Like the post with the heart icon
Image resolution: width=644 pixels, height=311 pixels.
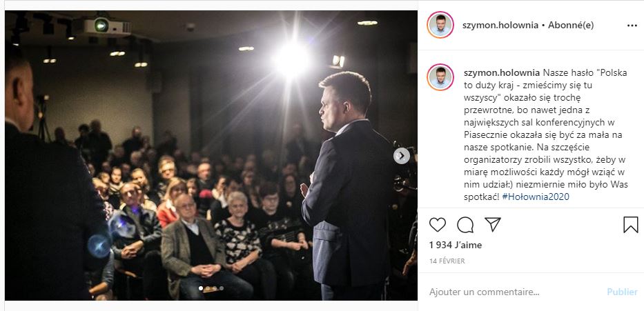438,225
